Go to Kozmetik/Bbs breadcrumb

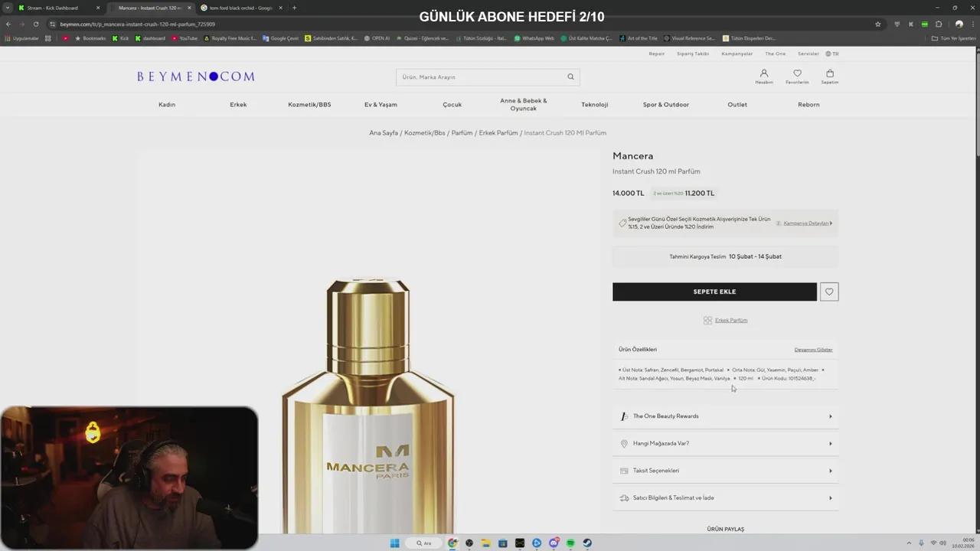[424, 133]
